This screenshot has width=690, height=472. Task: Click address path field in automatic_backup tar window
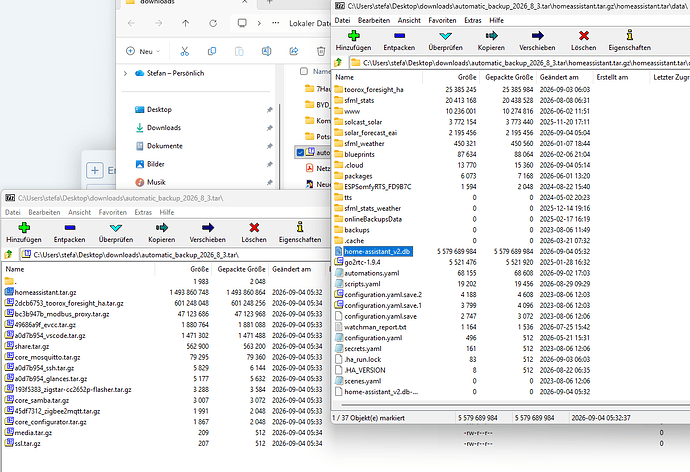(174, 255)
